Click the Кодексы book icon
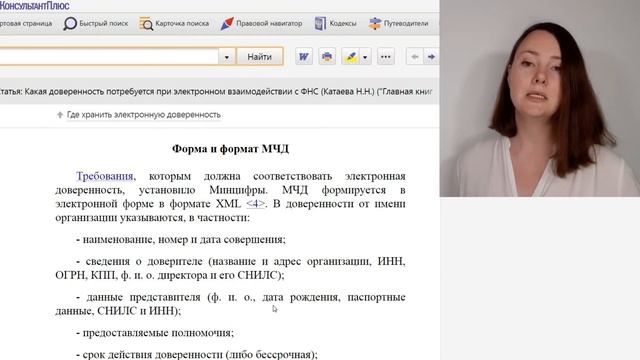Screen dimensions: 640x360 click(320, 24)
